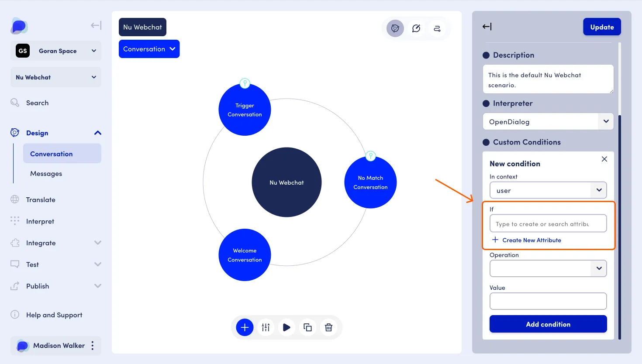Open the Interpret section
Viewport: 642px width, 364px height.
click(40, 221)
